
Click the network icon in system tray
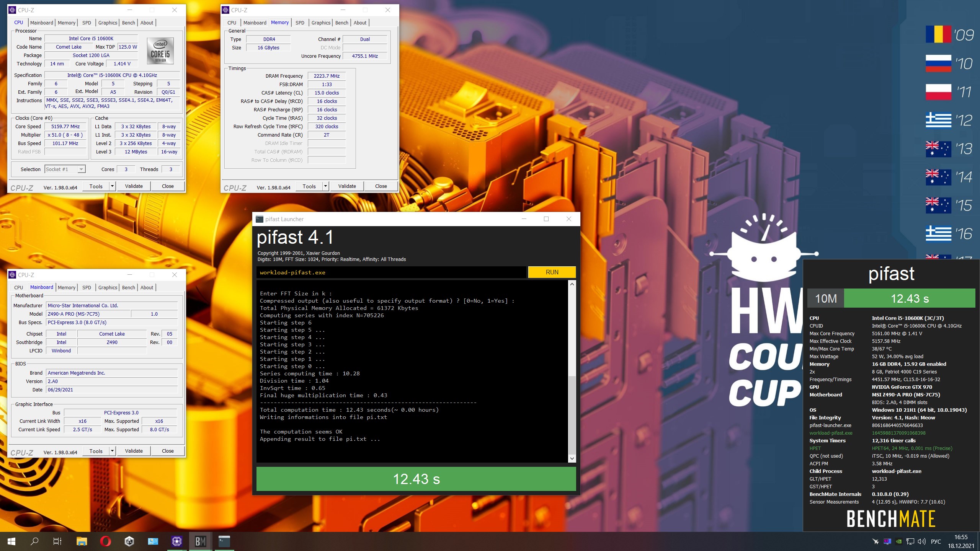(910, 541)
